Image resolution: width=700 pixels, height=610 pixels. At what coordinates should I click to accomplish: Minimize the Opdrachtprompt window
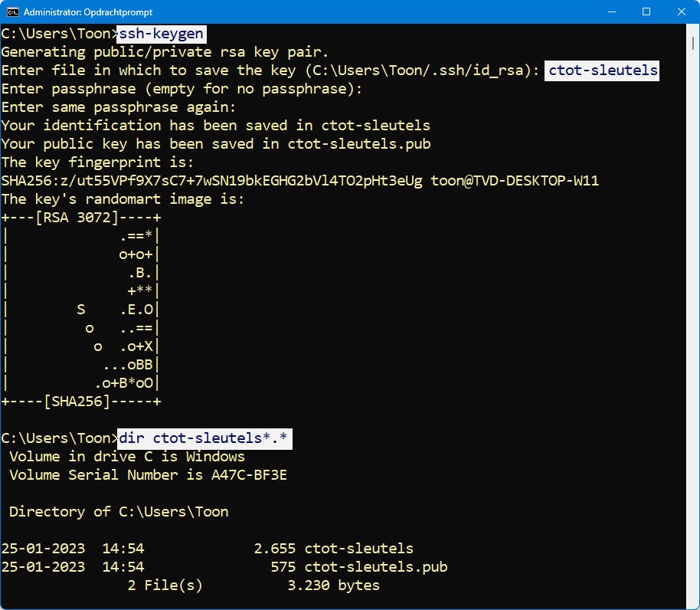click(611, 12)
